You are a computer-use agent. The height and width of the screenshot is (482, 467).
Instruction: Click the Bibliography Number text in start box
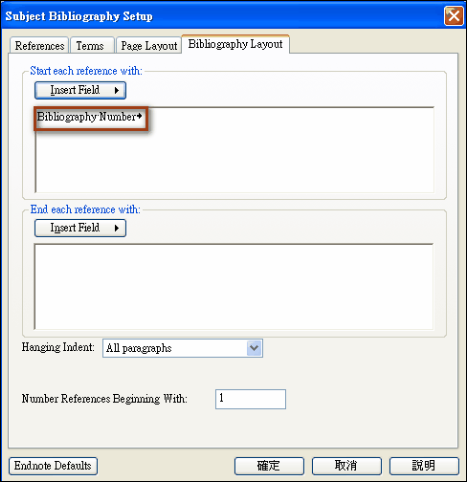click(86, 117)
